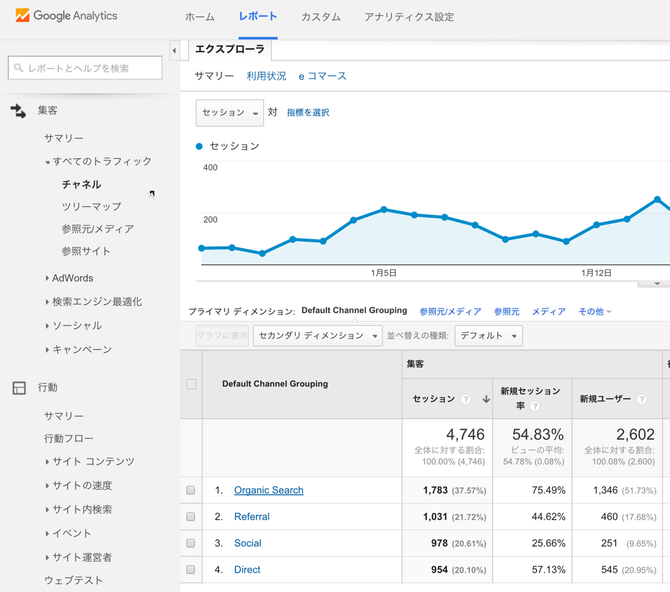The height and width of the screenshot is (592, 670).
Task: Click the 指標を選択 link
Action: pos(308,113)
